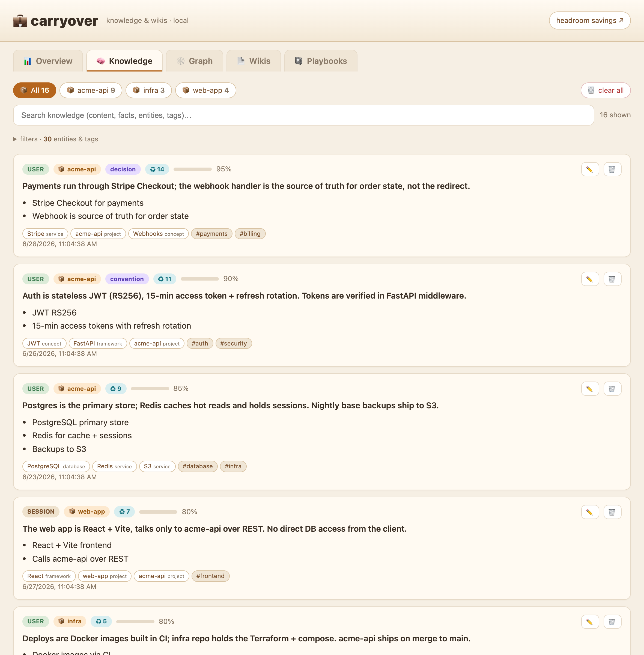644x655 pixels.
Task: Edit the React + Vite web app entry
Action: tap(590, 512)
